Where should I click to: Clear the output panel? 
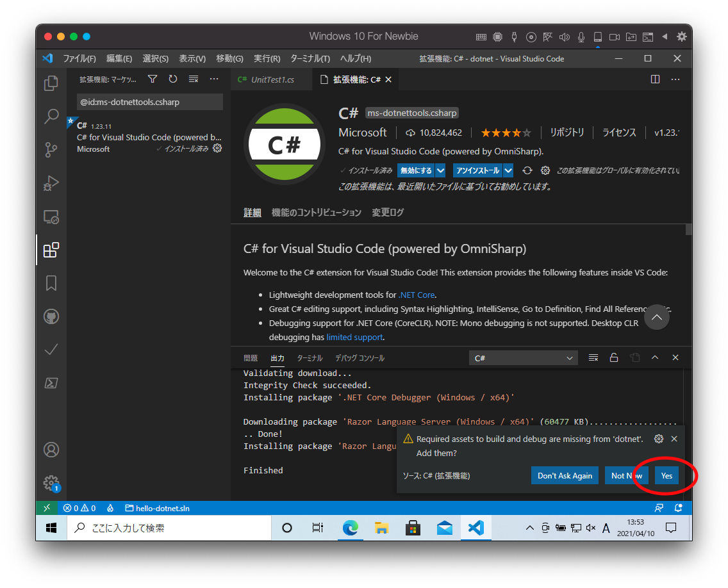click(x=593, y=358)
